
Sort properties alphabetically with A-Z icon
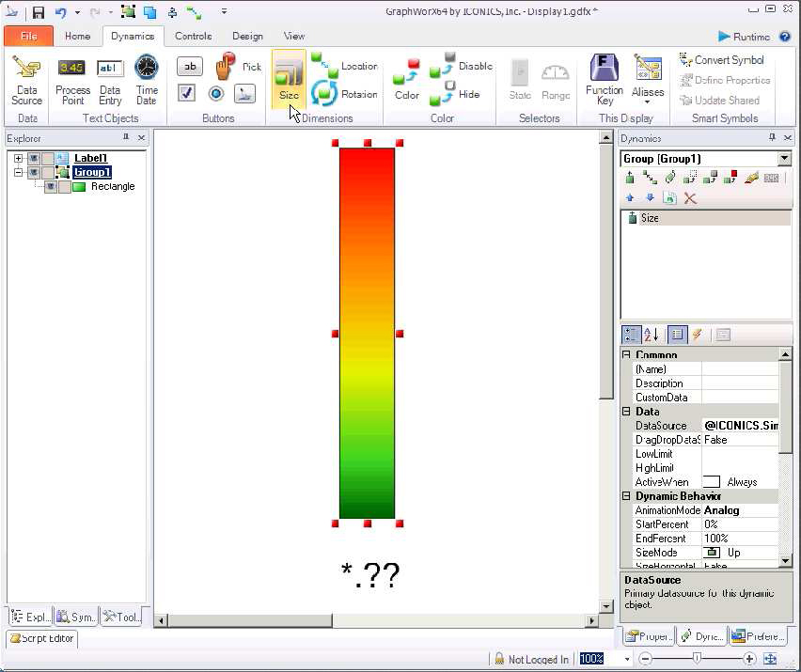click(651, 335)
